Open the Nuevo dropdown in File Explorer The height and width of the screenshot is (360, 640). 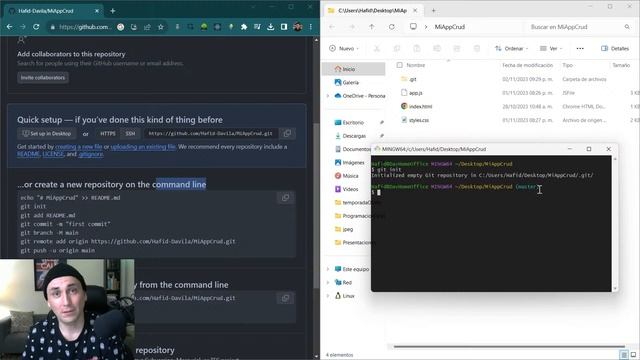point(344,49)
